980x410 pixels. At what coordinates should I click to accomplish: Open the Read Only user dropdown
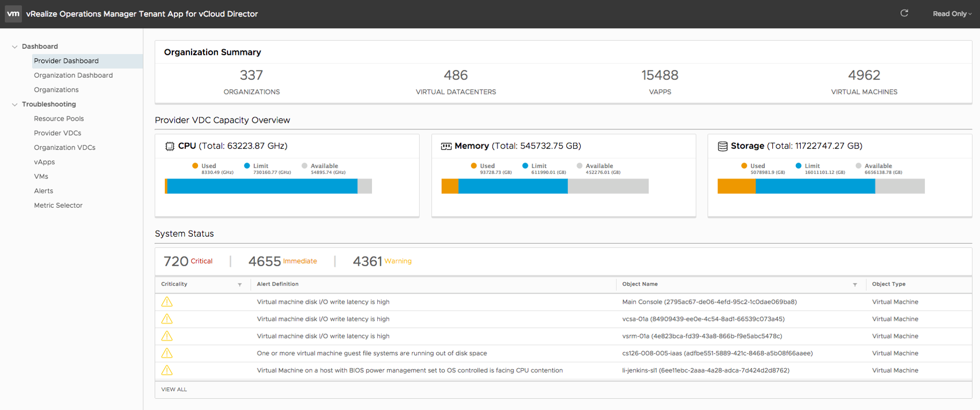[952, 14]
